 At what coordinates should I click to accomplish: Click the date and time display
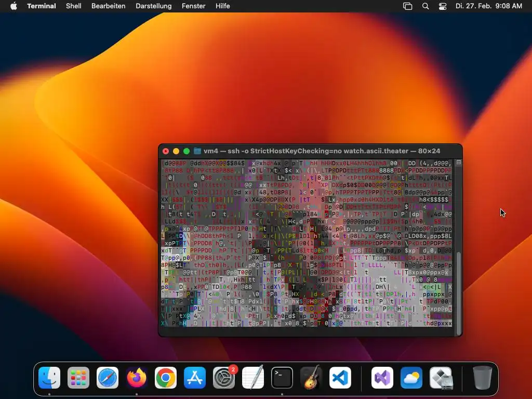[x=488, y=6]
